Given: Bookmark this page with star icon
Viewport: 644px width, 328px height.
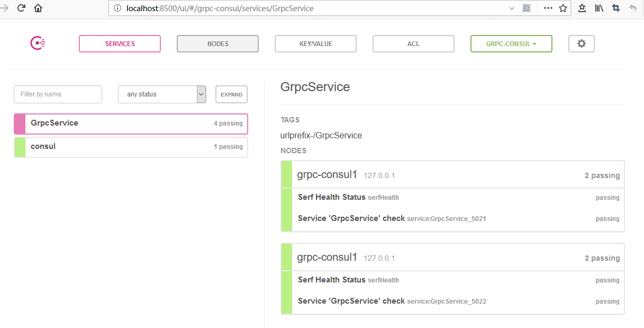Looking at the screenshot, I should [563, 8].
